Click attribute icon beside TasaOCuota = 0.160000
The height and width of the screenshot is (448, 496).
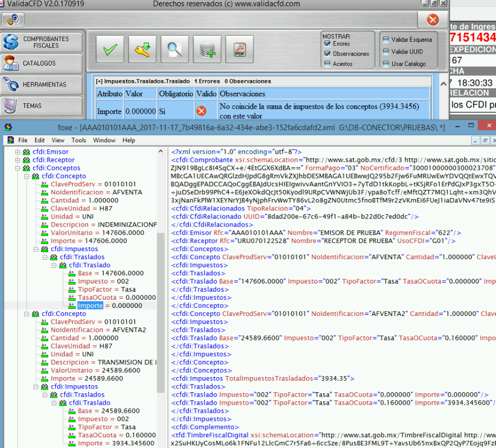click(72, 436)
